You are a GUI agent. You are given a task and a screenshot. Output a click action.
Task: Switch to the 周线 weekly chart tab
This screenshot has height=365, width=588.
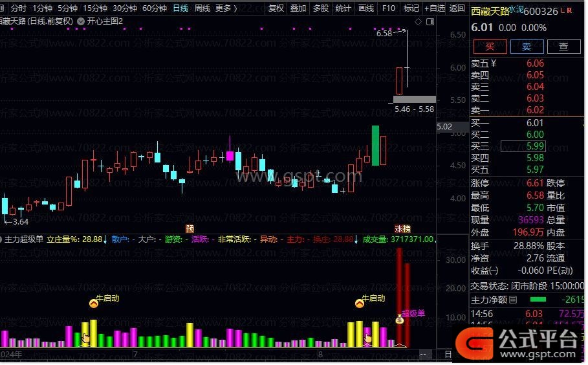pyautogui.click(x=202, y=8)
